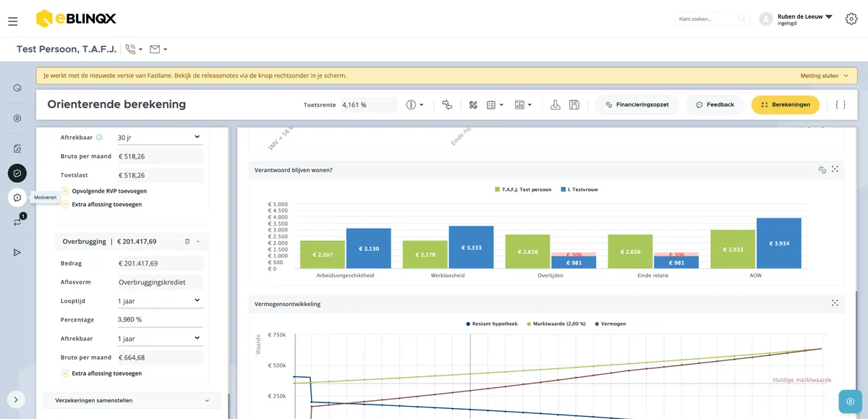Viewport: 868px width, 419px height.
Task: Click the Toetsrente 4,161 % field
Action: [x=368, y=105]
